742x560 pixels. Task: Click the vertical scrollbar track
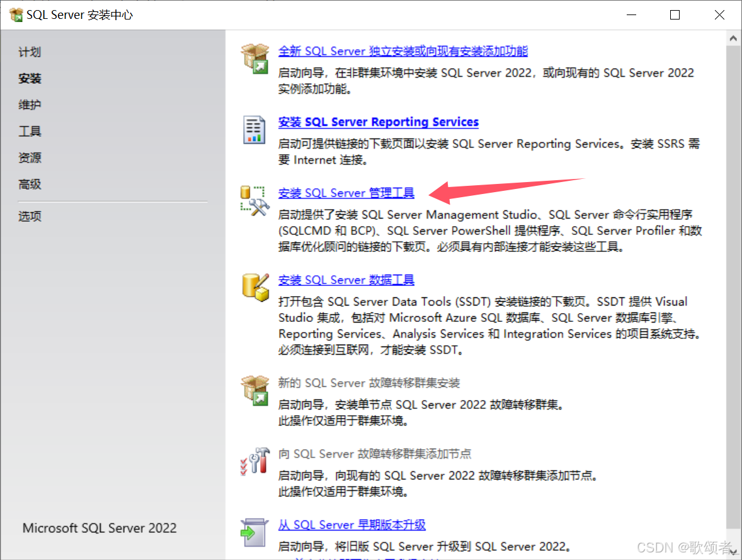pyautogui.click(x=733, y=294)
